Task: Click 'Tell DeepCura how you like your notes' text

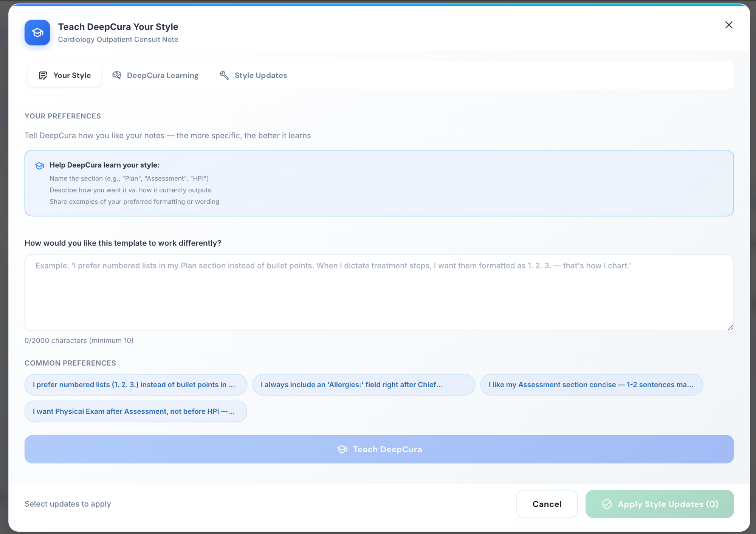Action: point(167,135)
